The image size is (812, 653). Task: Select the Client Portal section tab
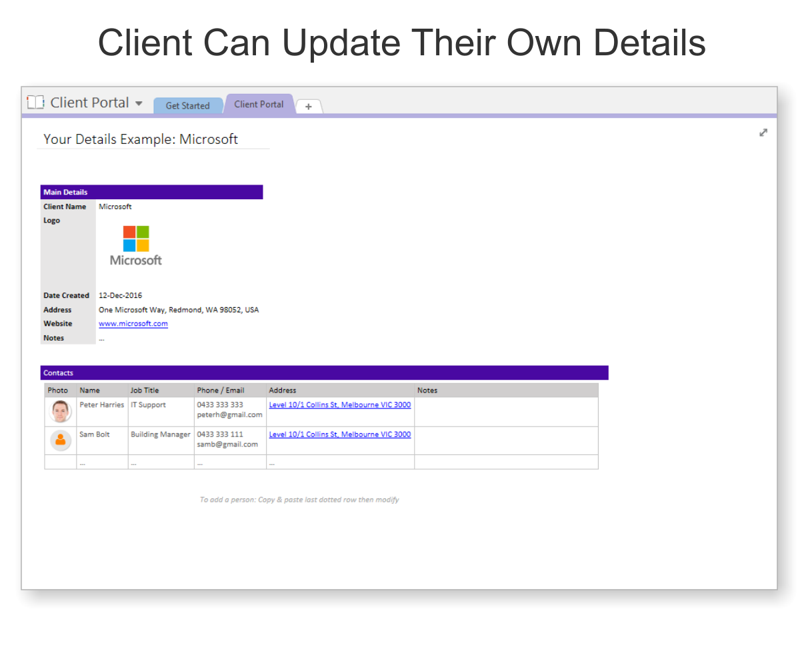pyautogui.click(x=259, y=104)
